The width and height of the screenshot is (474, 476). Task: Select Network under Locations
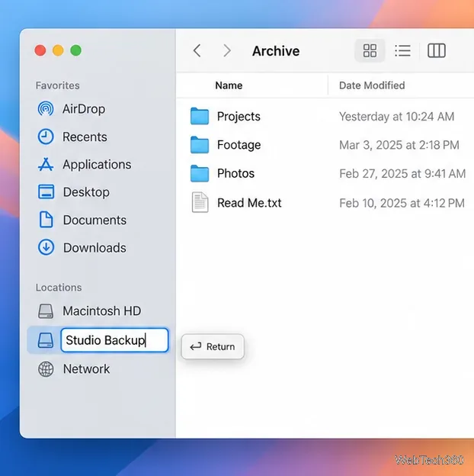pos(86,369)
